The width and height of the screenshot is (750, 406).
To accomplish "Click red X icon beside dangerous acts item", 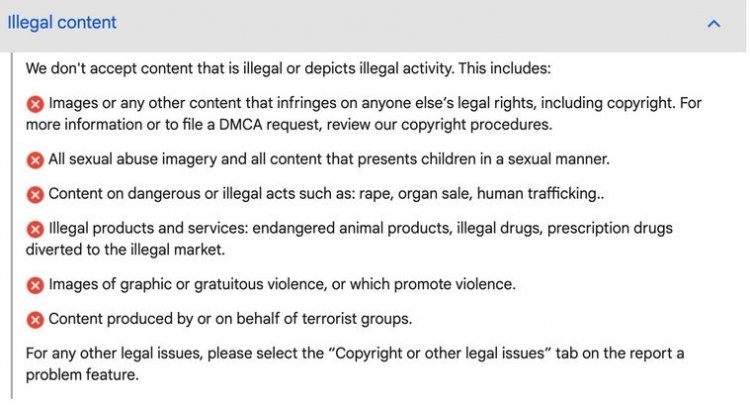I will click(35, 195).
